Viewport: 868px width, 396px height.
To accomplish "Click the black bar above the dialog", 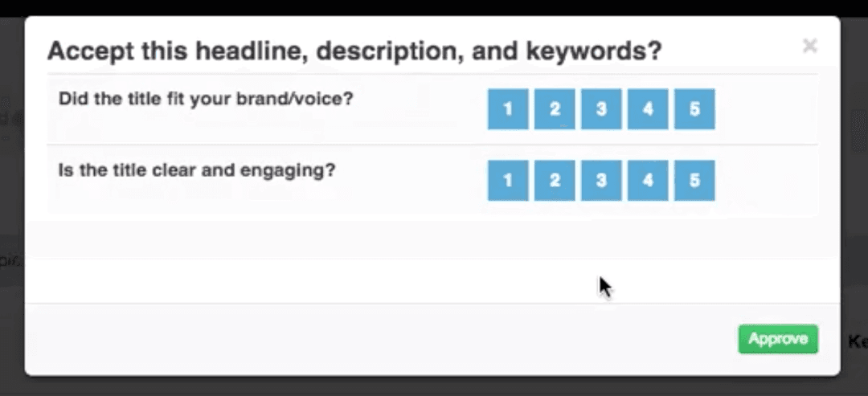I will tap(434, 7).
